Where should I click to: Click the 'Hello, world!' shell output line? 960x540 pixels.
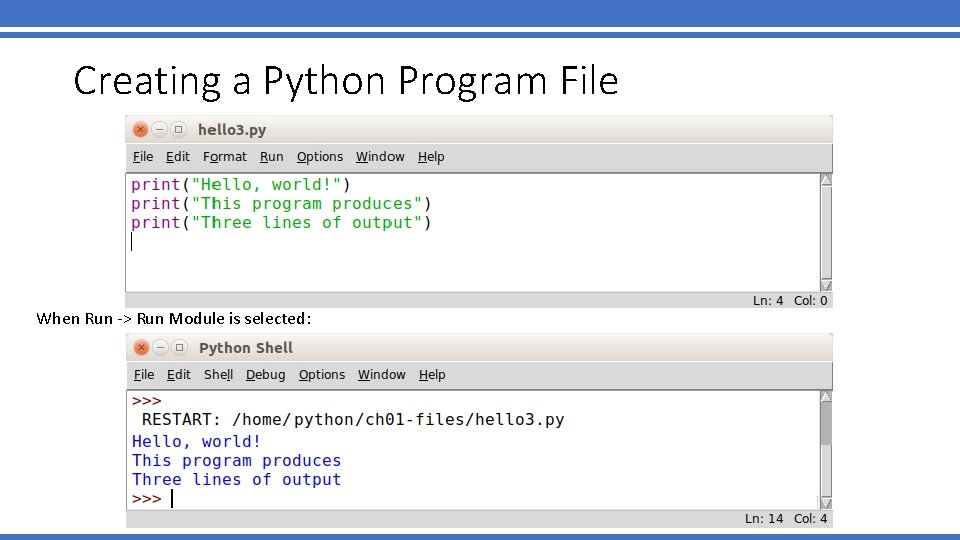196,441
